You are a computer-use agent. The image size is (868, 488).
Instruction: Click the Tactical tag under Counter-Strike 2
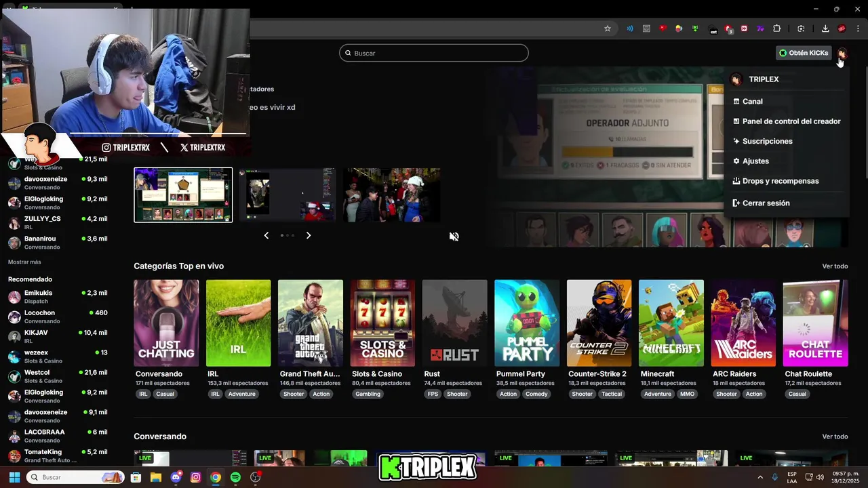[x=611, y=394]
